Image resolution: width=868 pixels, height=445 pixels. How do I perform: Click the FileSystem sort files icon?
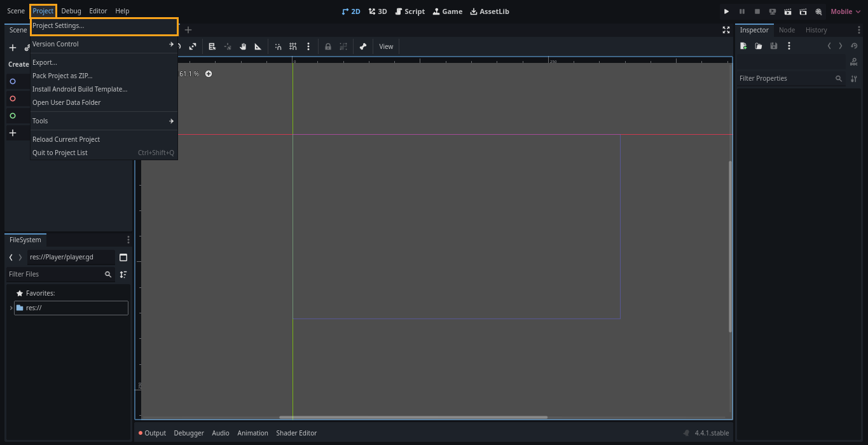[123, 274]
